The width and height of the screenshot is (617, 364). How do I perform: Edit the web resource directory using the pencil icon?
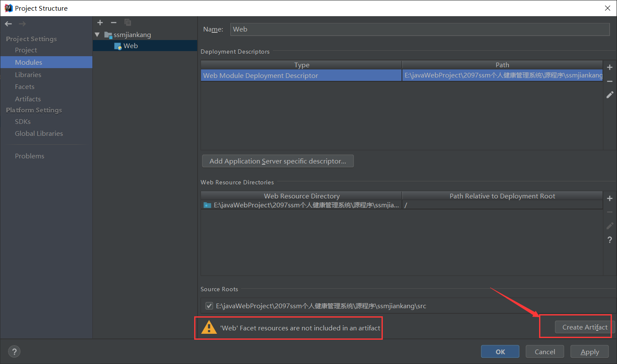tap(610, 226)
